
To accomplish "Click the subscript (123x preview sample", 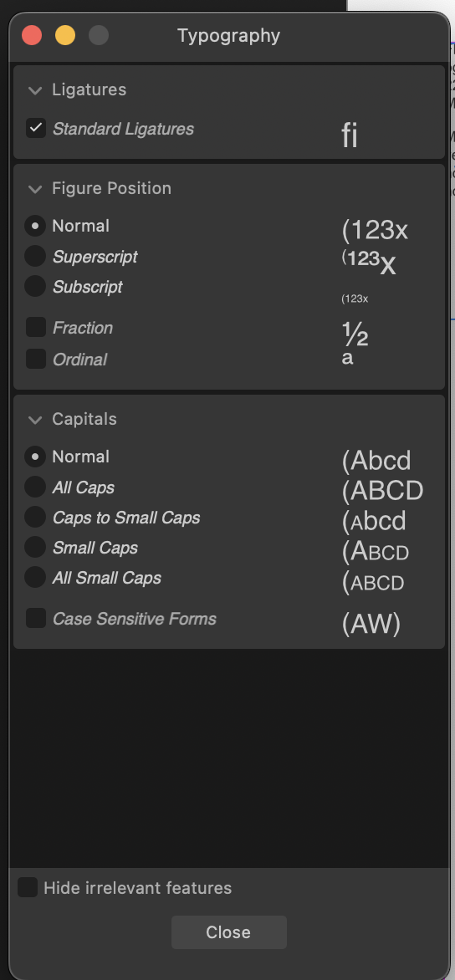I will 355,299.
